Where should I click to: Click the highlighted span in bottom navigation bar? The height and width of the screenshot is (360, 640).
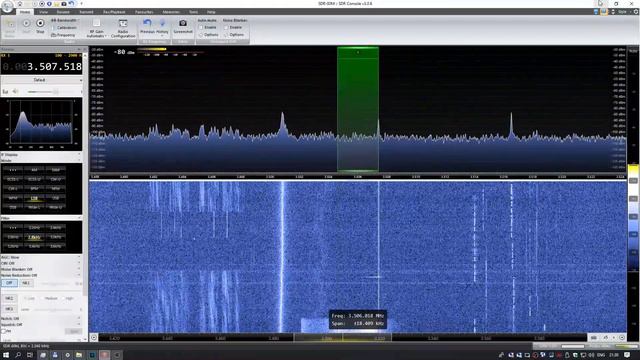(x=342, y=338)
